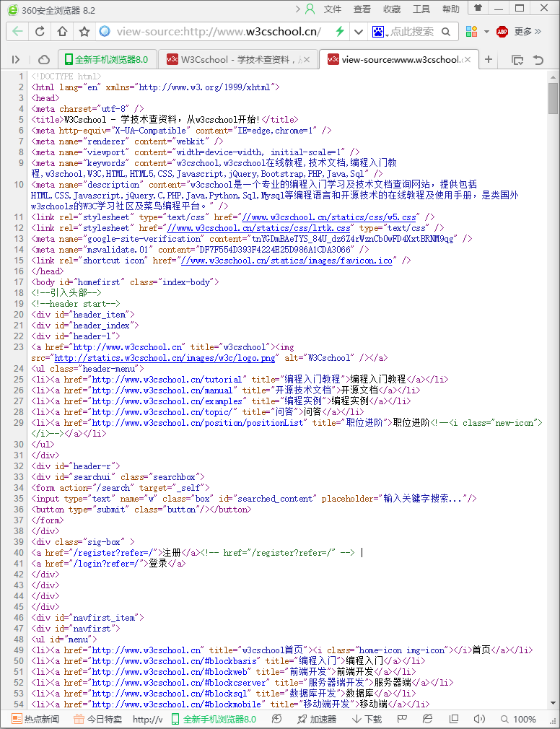Open the lrtk.css stylesheet link
The height and width of the screenshot is (729, 560).
point(259,228)
